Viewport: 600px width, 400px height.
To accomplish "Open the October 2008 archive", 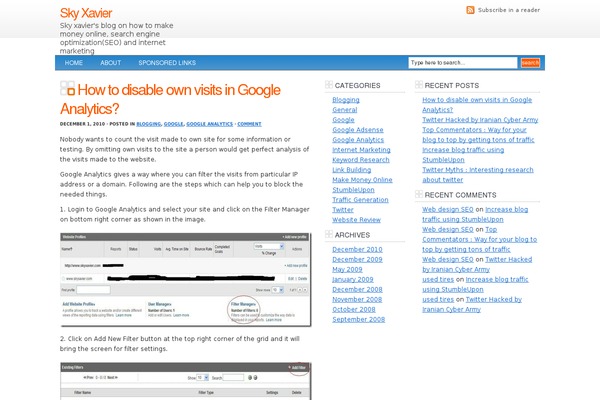I will click(x=354, y=309).
